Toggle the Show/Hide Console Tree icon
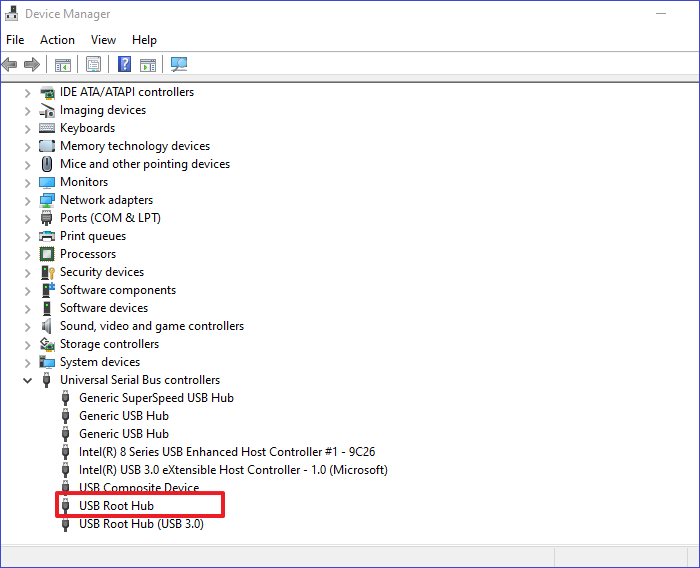The height and width of the screenshot is (568, 700). coord(63,65)
